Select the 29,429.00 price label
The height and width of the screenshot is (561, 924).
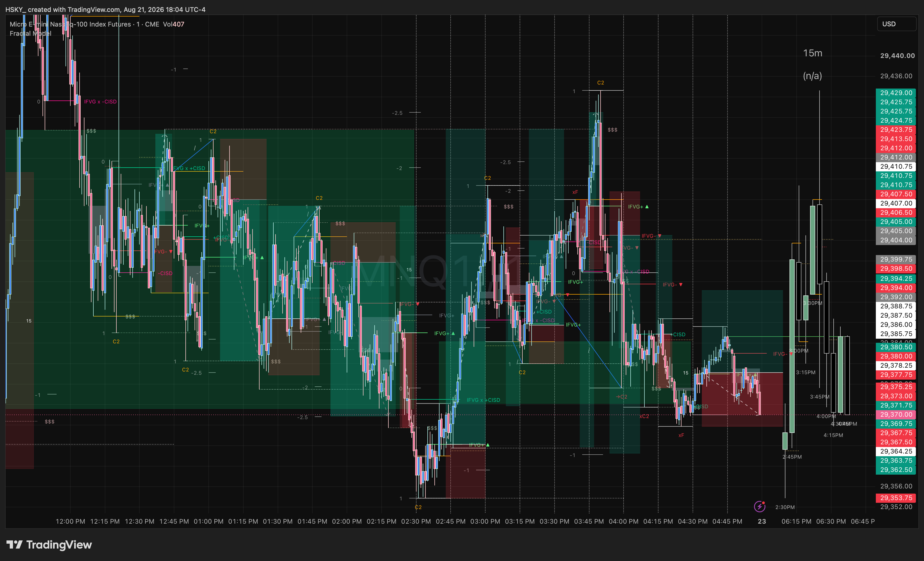tap(896, 93)
